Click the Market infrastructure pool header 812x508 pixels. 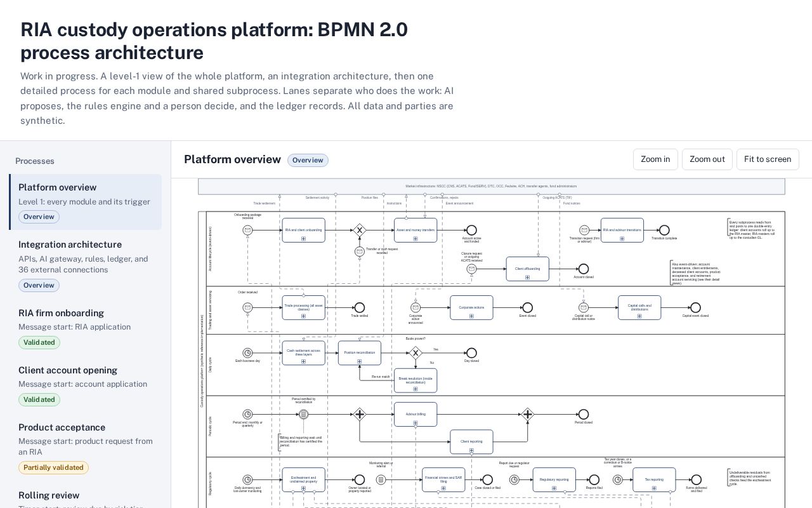coord(492,187)
